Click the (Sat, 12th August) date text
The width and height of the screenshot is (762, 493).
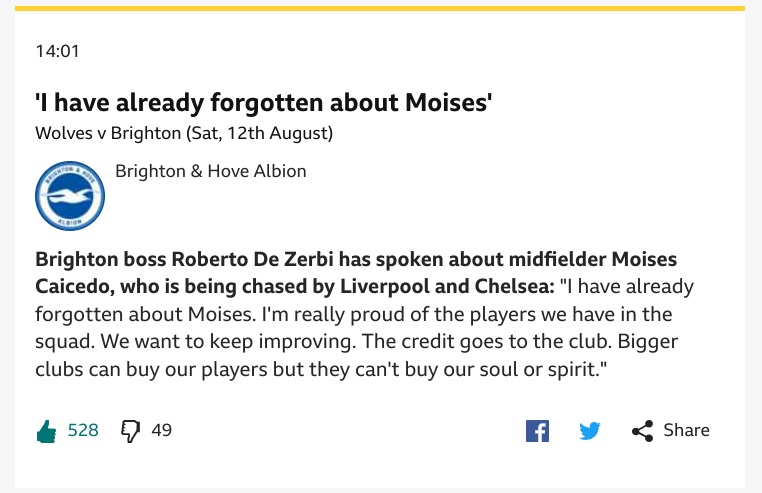pos(260,133)
